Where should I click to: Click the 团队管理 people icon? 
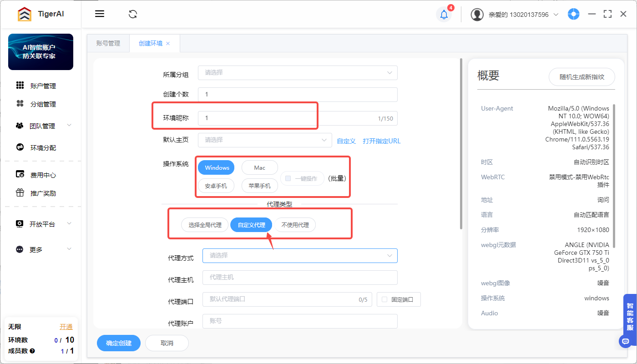pyautogui.click(x=20, y=126)
